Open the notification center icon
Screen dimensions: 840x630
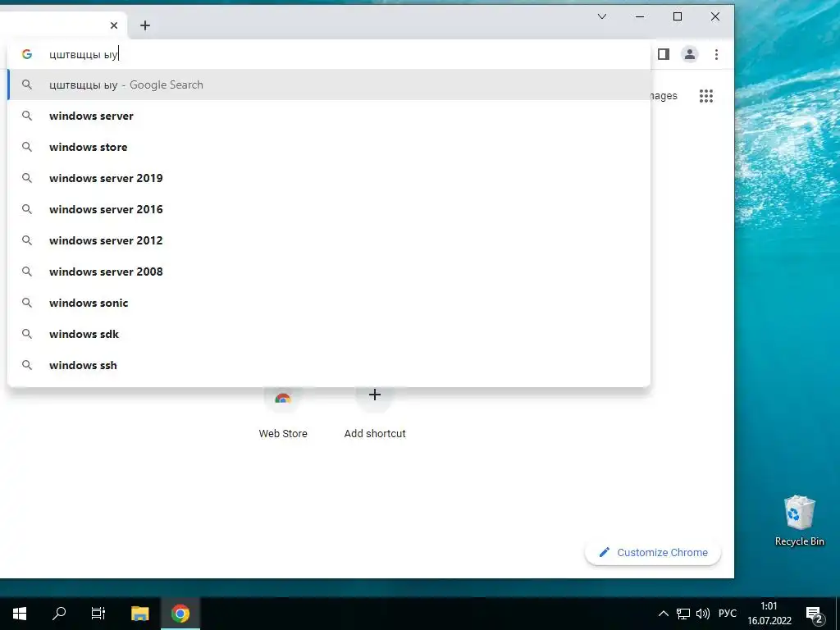[x=814, y=614]
